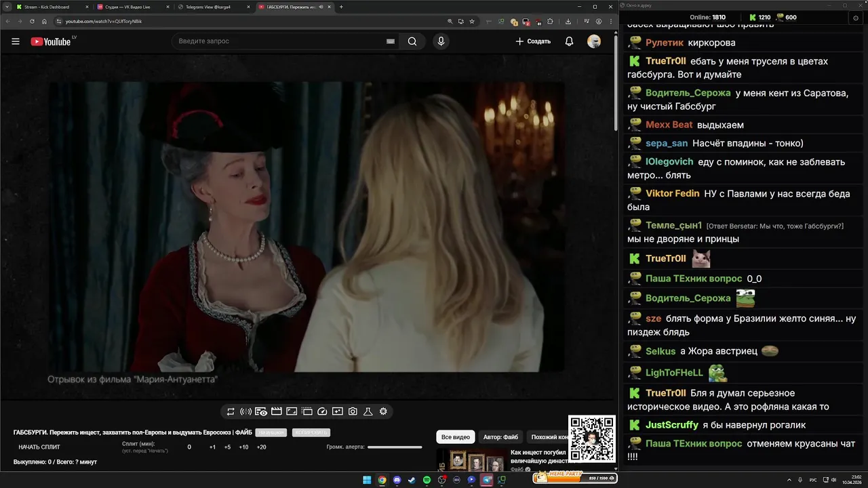868x488 pixels.
Task: Open the playback speed gauge icon
Action: (x=322, y=411)
